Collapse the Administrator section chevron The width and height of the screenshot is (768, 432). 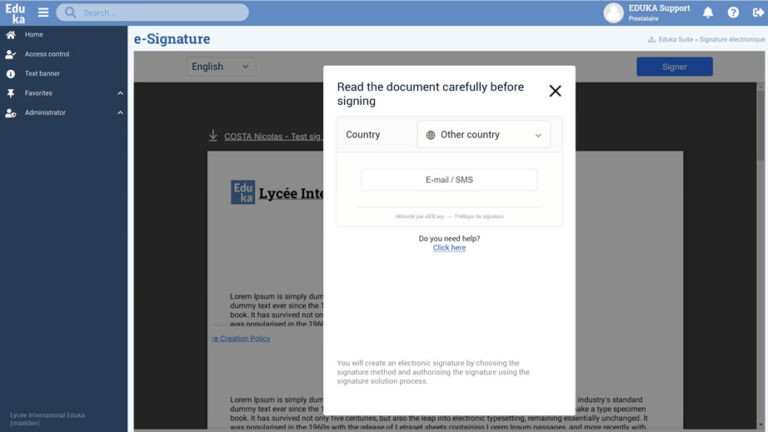(x=120, y=113)
